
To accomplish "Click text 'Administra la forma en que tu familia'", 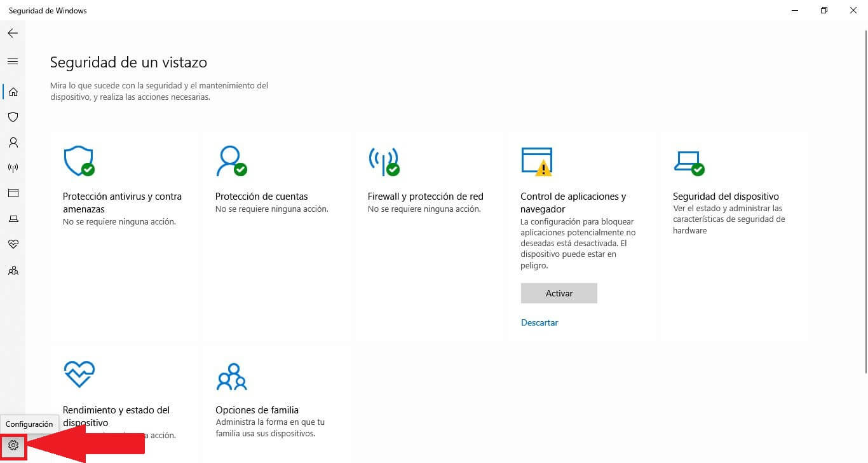I will [x=270, y=428].
